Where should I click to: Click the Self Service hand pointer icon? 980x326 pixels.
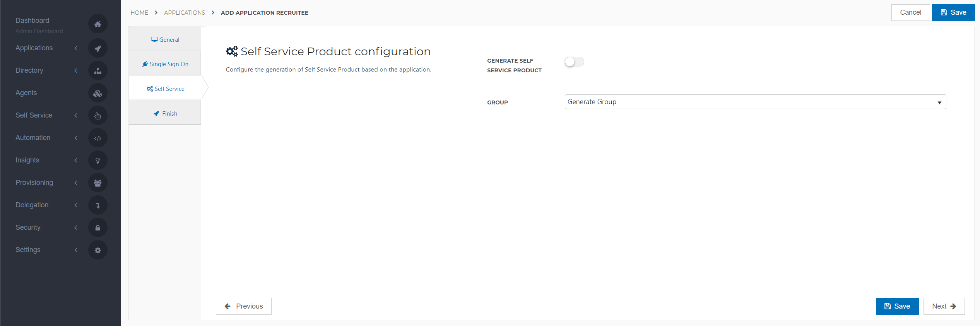tap(97, 116)
